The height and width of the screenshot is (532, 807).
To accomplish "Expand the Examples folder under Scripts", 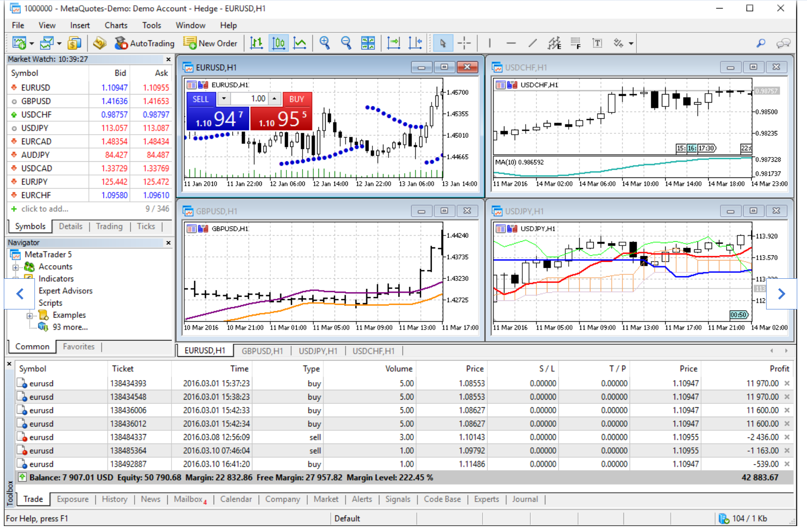I will tap(30, 315).
